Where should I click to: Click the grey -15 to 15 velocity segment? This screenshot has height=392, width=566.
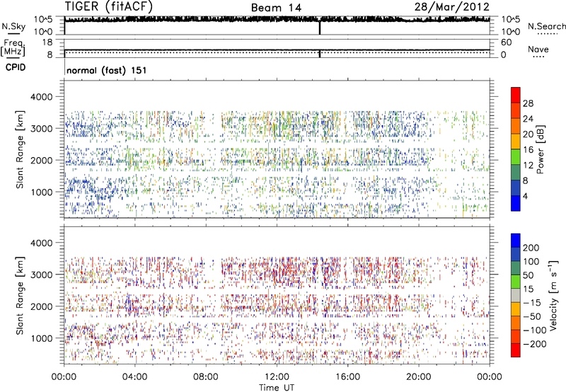pyautogui.click(x=516, y=295)
